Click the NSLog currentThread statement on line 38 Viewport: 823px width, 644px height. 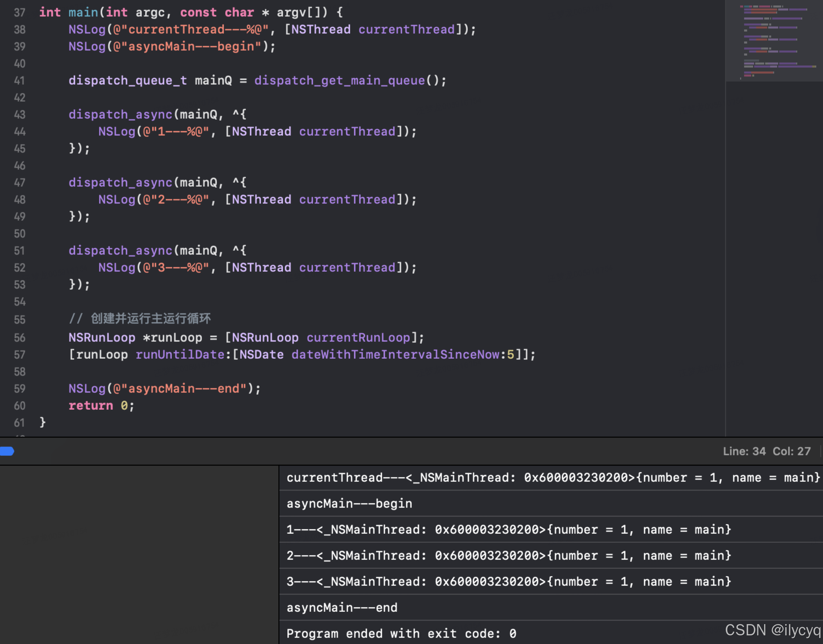pyautogui.click(x=272, y=29)
